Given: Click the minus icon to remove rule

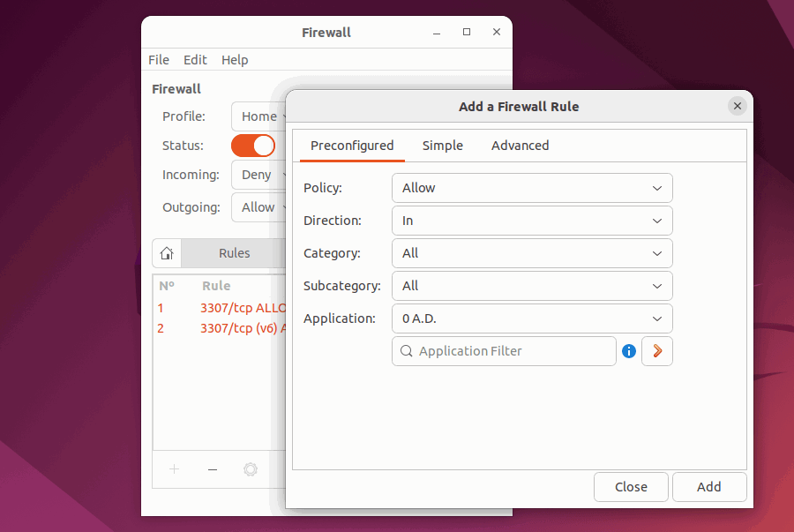Looking at the screenshot, I should tap(213, 469).
